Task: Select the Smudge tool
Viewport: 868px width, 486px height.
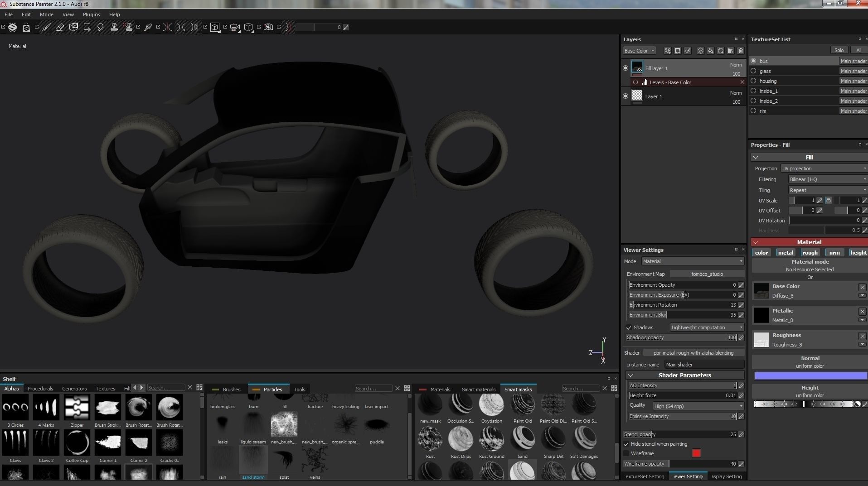Action: [101, 27]
